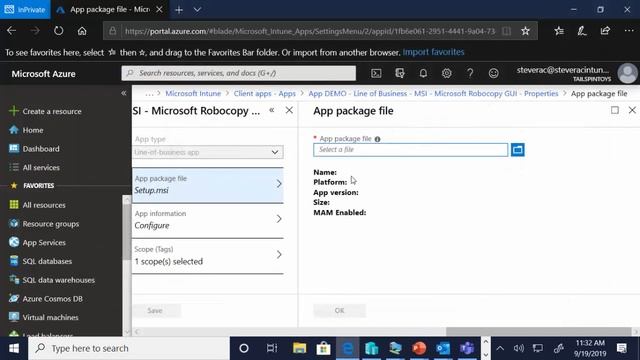Open All resources in favorites
640x360 pixels.
pos(44,205)
